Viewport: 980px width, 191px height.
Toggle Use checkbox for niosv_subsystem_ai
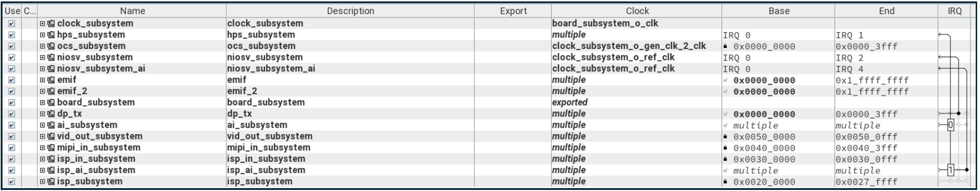point(12,69)
